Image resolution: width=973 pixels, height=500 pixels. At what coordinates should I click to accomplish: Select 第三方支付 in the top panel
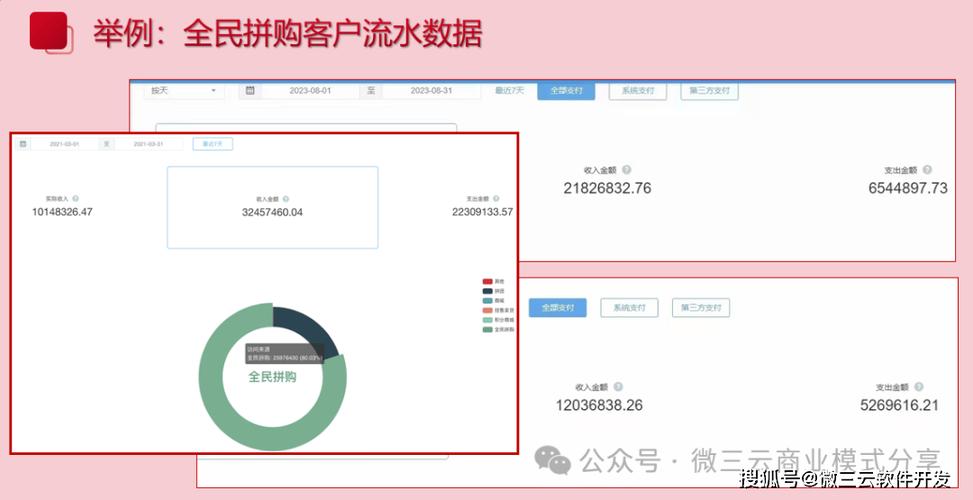point(709,91)
